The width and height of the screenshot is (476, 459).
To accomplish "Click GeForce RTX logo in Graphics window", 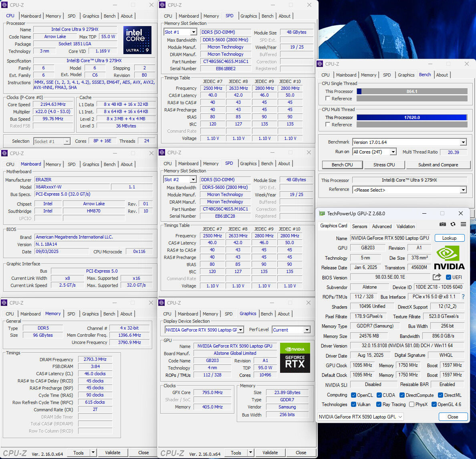I will click(295, 358).
